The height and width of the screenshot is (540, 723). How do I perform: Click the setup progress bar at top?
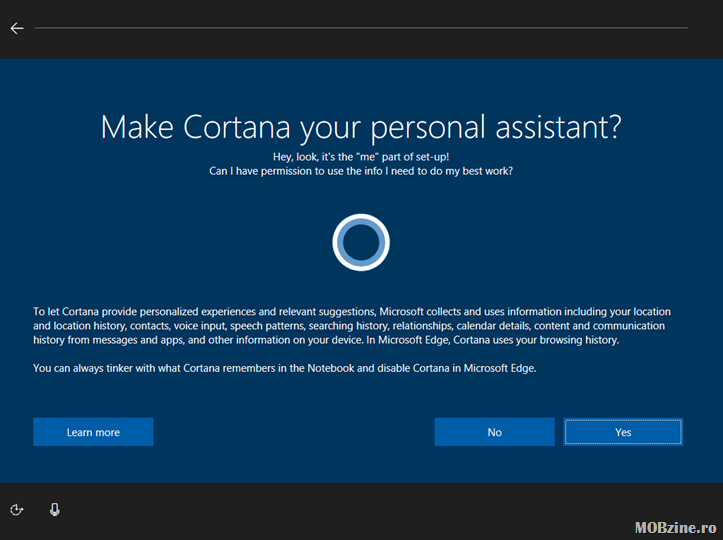click(x=361, y=28)
